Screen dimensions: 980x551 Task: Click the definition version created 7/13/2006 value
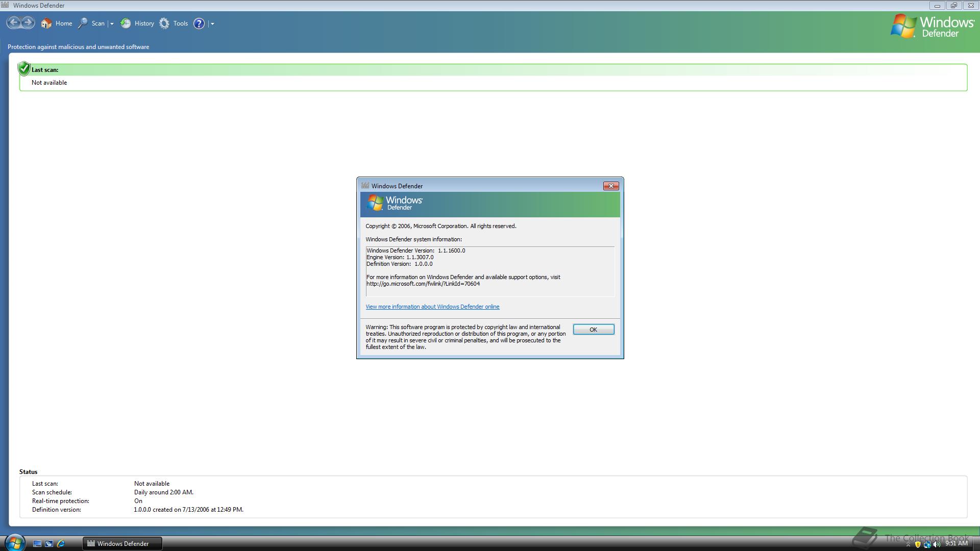click(x=189, y=510)
